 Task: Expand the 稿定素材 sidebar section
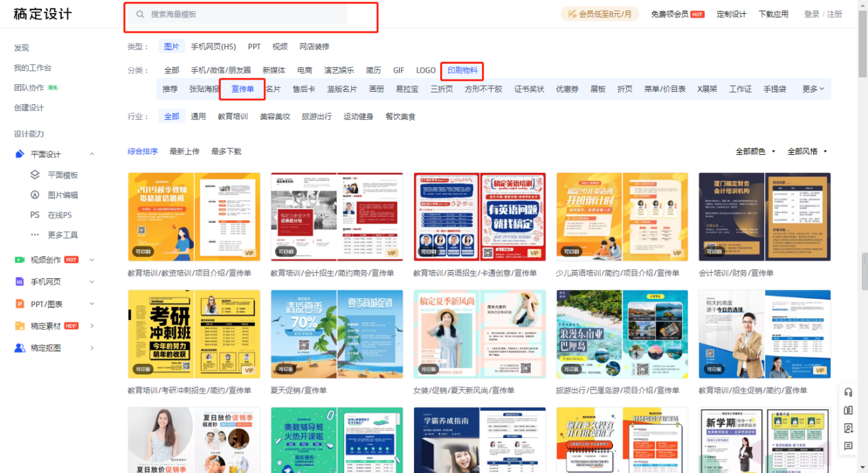[92, 326]
